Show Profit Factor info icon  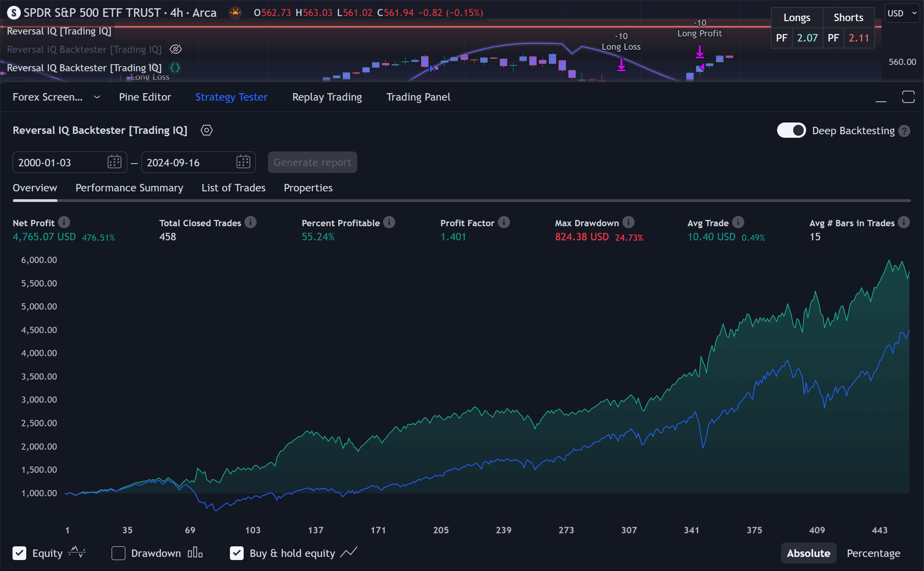click(x=504, y=222)
